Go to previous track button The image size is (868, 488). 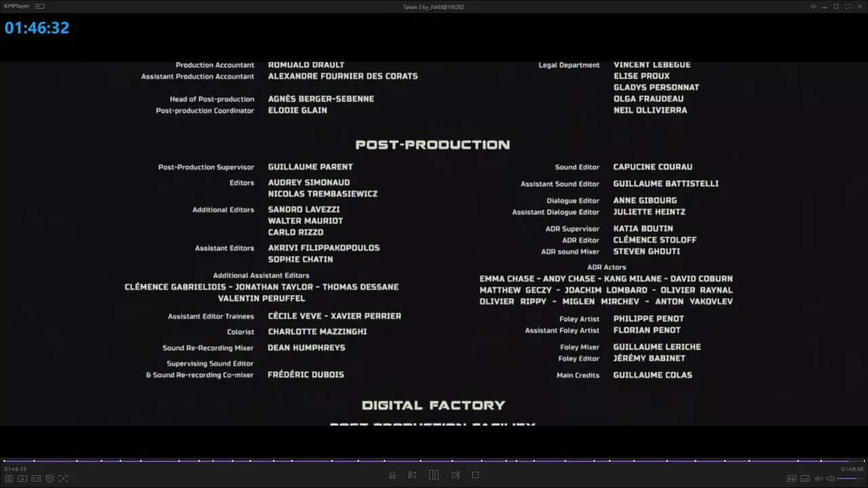click(412, 475)
